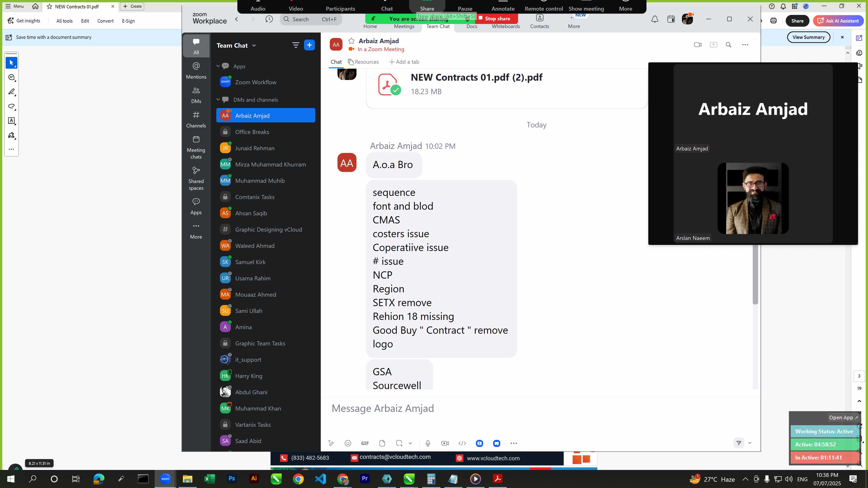Open Acrobat E-Sign menu
This screenshot has height=488, width=868.
[x=128, y=21]
